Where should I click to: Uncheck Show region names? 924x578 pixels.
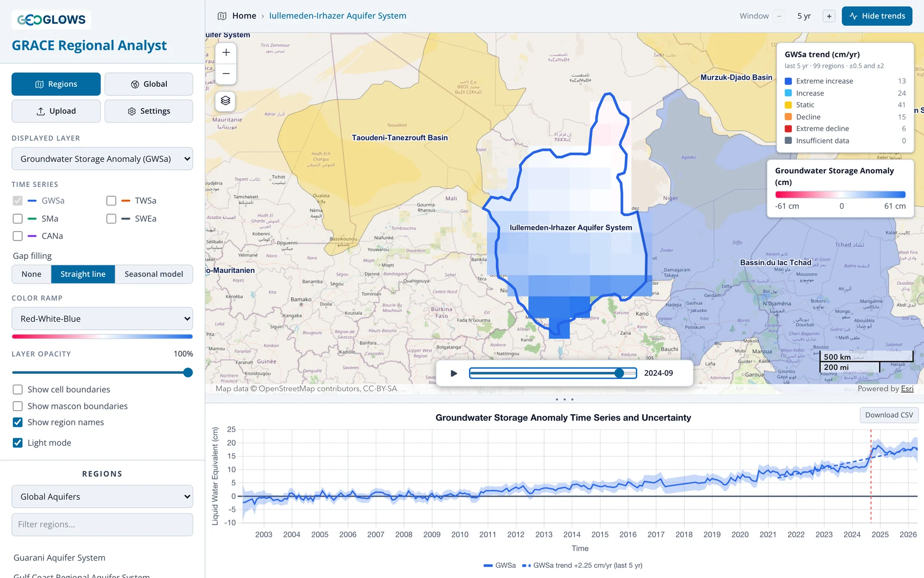17,422
